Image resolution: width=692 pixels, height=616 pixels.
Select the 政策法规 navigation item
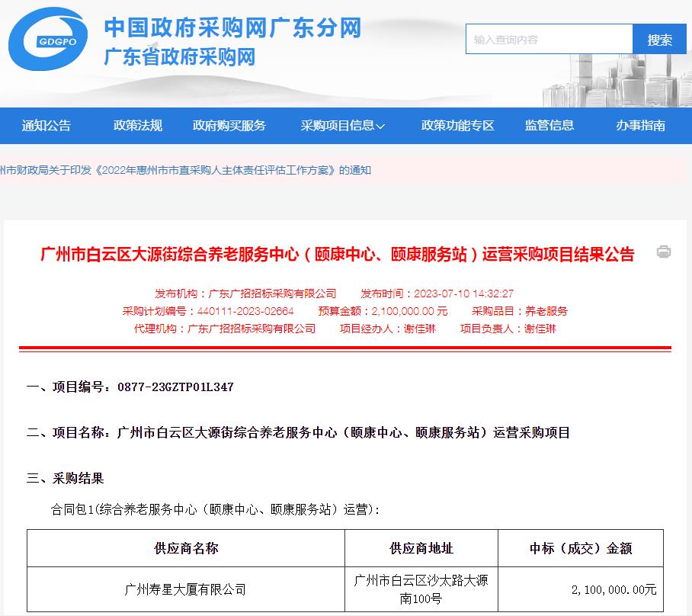coord(138,126)
